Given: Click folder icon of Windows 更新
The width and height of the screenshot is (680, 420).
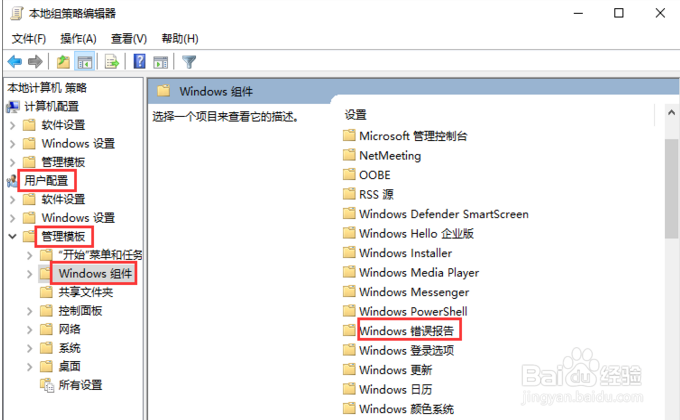Looking at the screenshot, I should (349, 370).
